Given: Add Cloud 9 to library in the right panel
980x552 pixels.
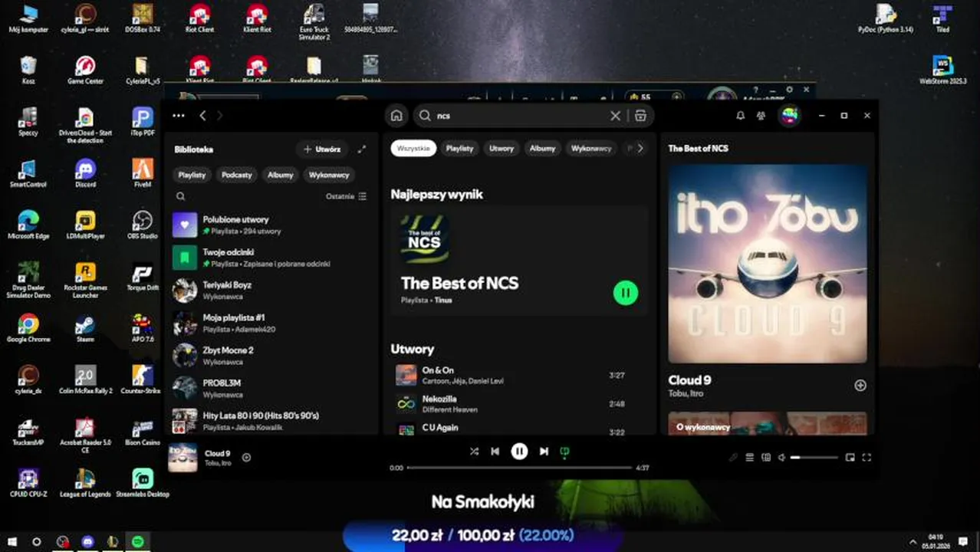Looking at the screenshot, I should point(860,386).
